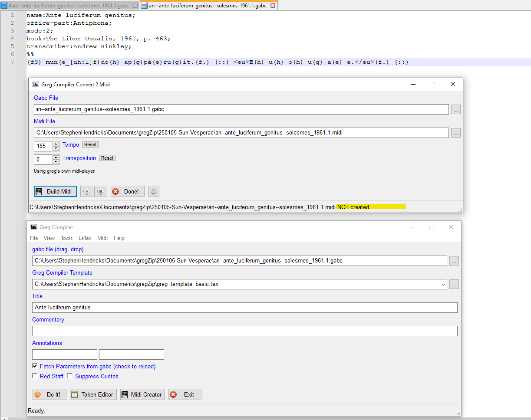Close the Convert 2 Midi window
Image resolution: width=531 pixels, height=420 pixels.
[x=453, y=84]
